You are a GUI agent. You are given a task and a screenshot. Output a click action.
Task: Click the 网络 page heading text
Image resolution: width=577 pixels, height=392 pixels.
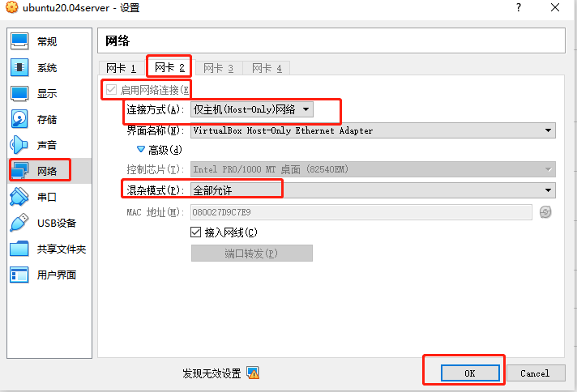click(118, 40)
